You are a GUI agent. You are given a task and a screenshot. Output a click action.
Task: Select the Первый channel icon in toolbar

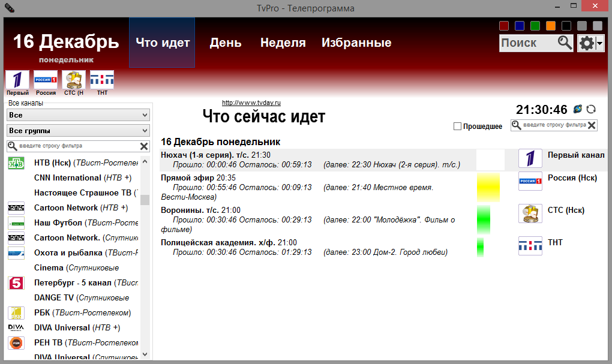click(17, 79)
